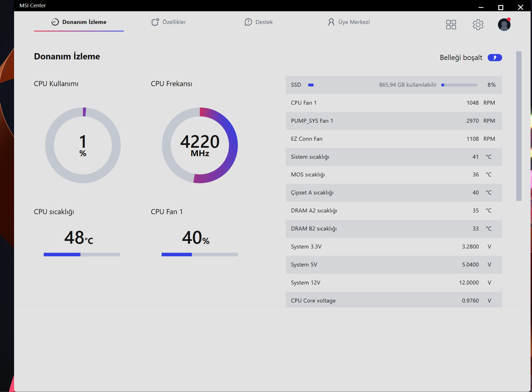This screenshot has width=532, height=392.
Task: Click the Sistem sıcaklığı row
Action: click(x=394, y=157)
